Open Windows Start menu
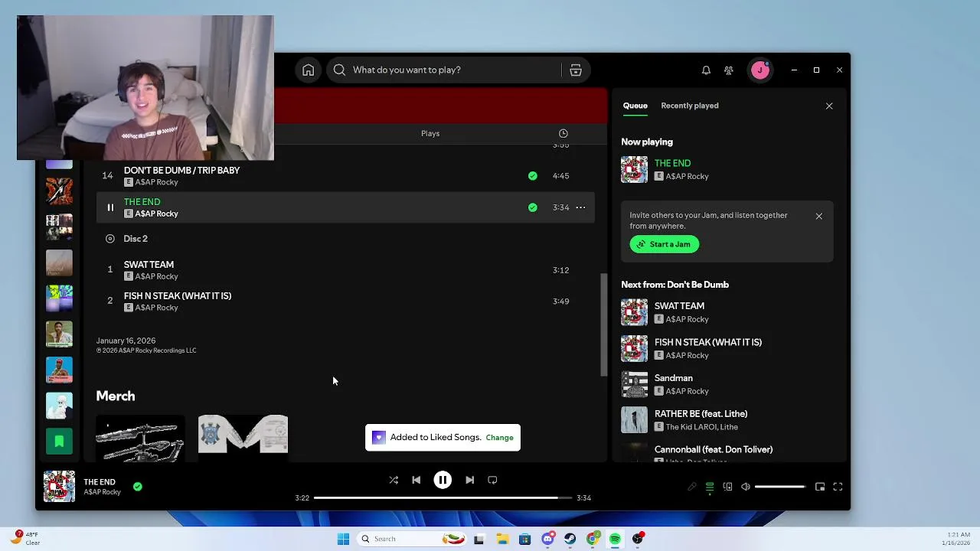The image size is (980, 551). (x=343, y=539)
